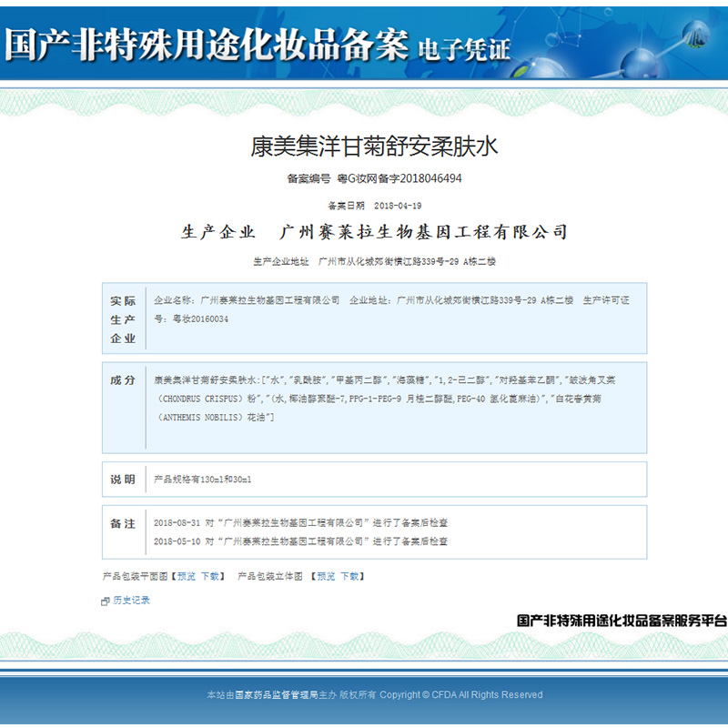Viewport: 728px width, 728px height.
Task: Select the 备注 section label
Action: click(123, 524)
